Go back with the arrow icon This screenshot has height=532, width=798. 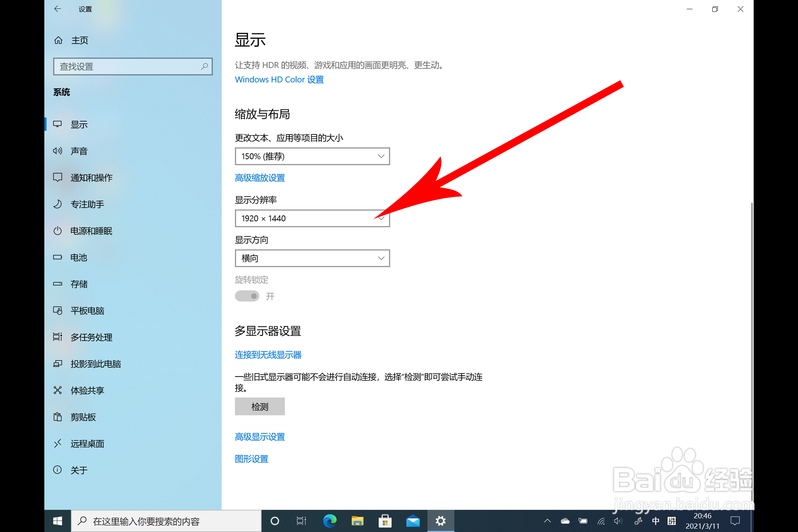pyautogui.click(x=58, y=9)
